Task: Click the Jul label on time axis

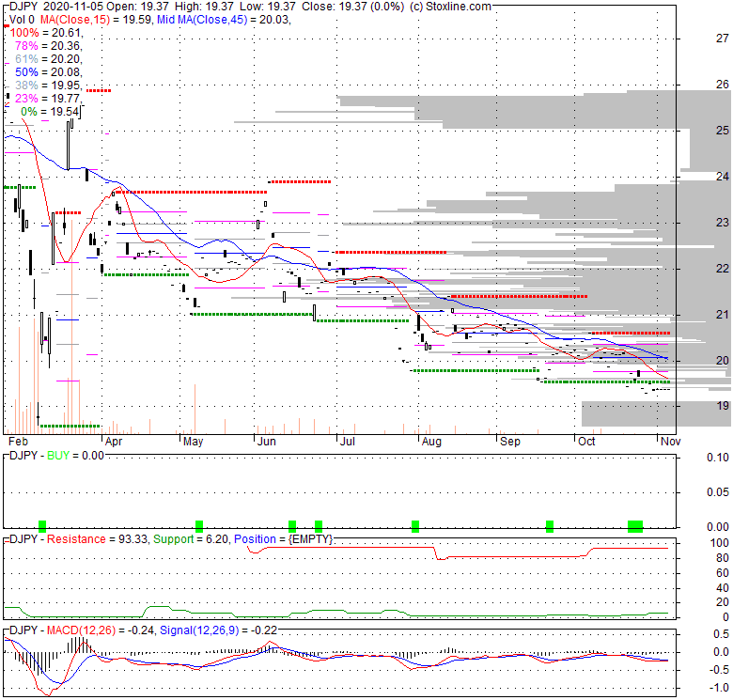Action: click(x=348, y=442)
